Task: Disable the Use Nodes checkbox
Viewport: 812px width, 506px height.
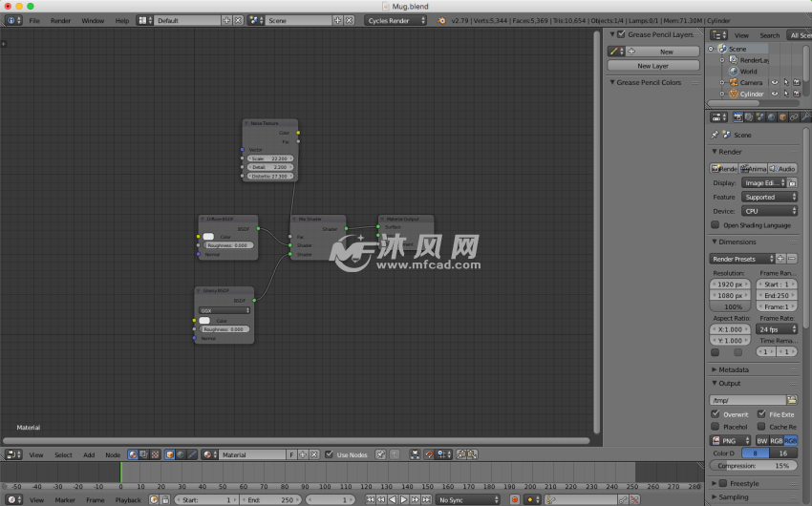Action: pyautogui.click(x=330, y=455)
